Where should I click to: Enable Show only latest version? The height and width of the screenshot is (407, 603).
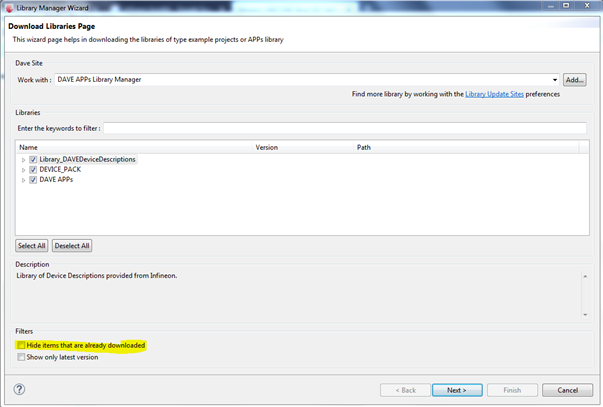21,357
